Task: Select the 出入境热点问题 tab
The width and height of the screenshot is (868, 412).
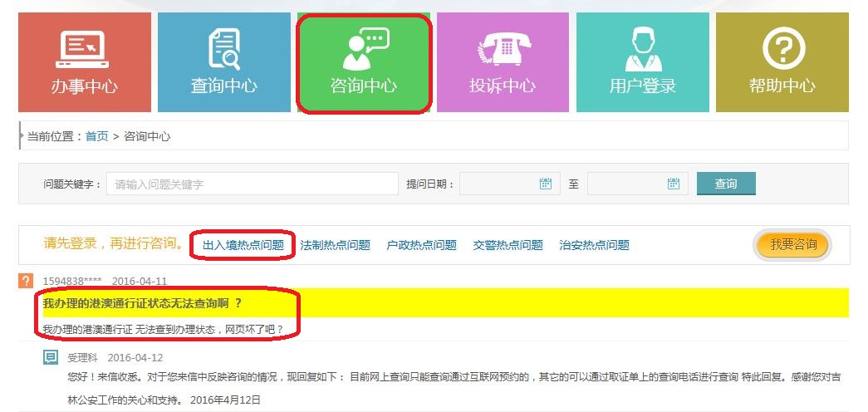Action: tap(243, 245)
